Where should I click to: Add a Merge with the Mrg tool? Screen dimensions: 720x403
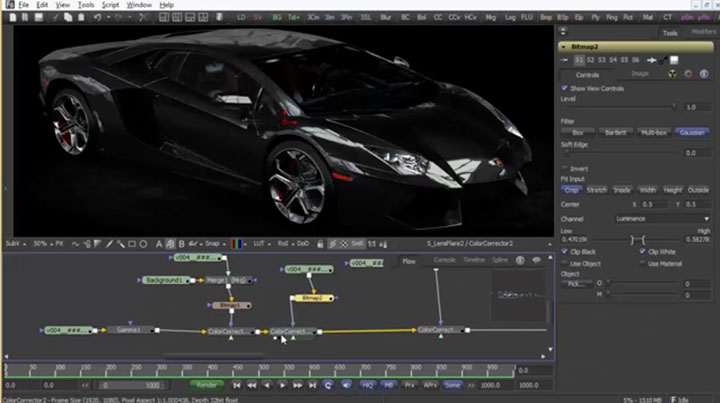coord(490,17)
